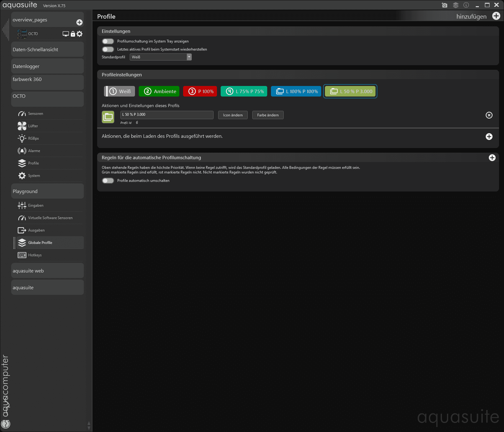Expand the aquasuite web section

click(47, 271)
